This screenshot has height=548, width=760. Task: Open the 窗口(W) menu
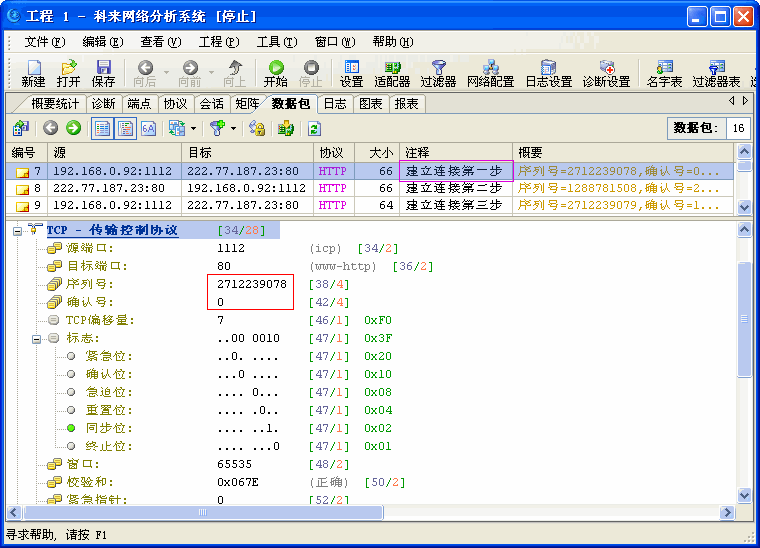[x=335, y=42]
